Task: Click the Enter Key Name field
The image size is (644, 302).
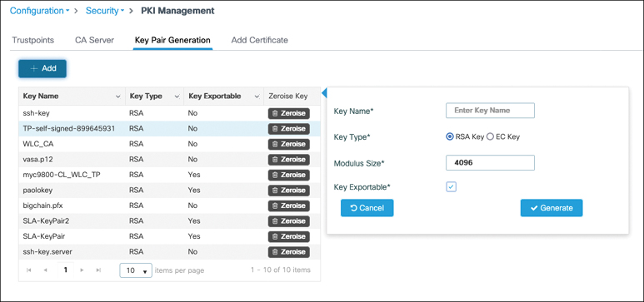Action: point(490,111)
